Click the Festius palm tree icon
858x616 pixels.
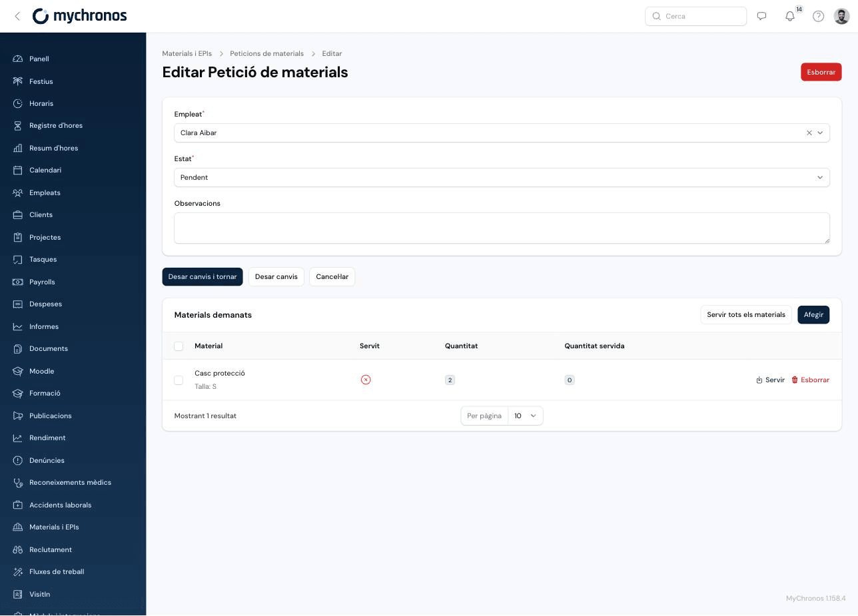(x=18, y=81)
